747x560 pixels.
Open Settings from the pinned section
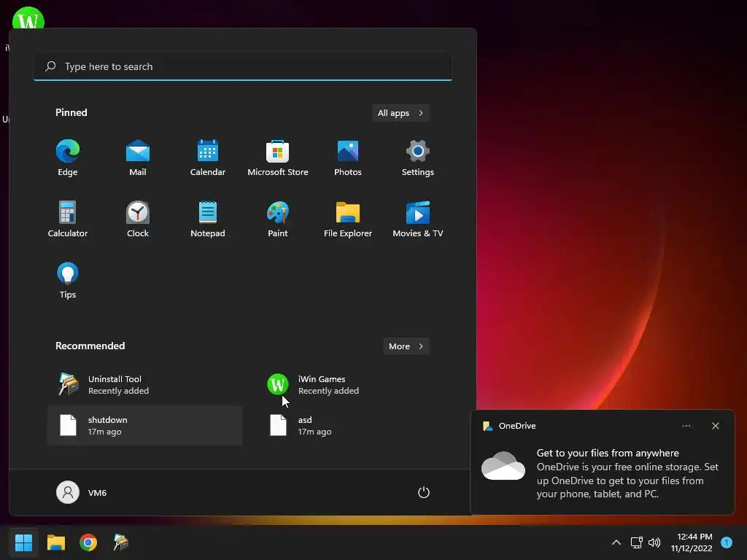pyautogui.click(x=418, y=158)
